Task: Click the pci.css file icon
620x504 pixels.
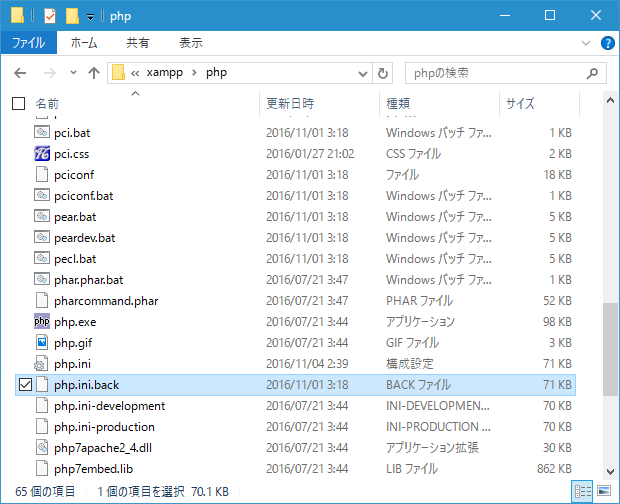Action: pyautogui.click(x=42, y=153)
